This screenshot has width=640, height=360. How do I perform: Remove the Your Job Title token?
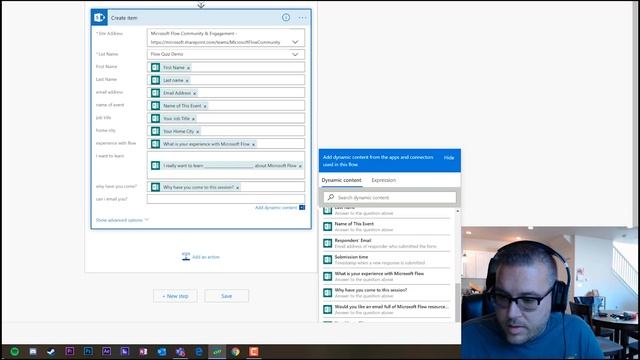coord(193,119)
